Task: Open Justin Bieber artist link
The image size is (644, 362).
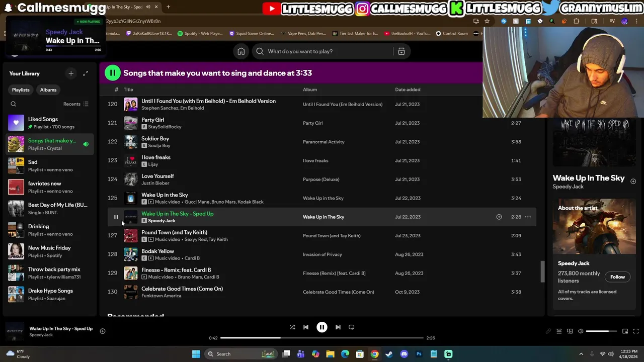Action: [155, 183]
